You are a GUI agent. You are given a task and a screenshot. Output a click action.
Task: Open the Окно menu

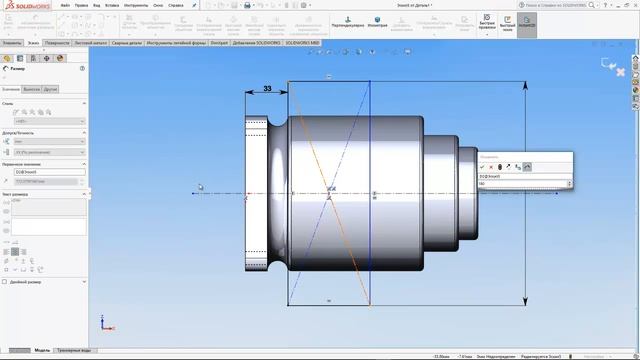pyautogui.click(x=158, y=5)
